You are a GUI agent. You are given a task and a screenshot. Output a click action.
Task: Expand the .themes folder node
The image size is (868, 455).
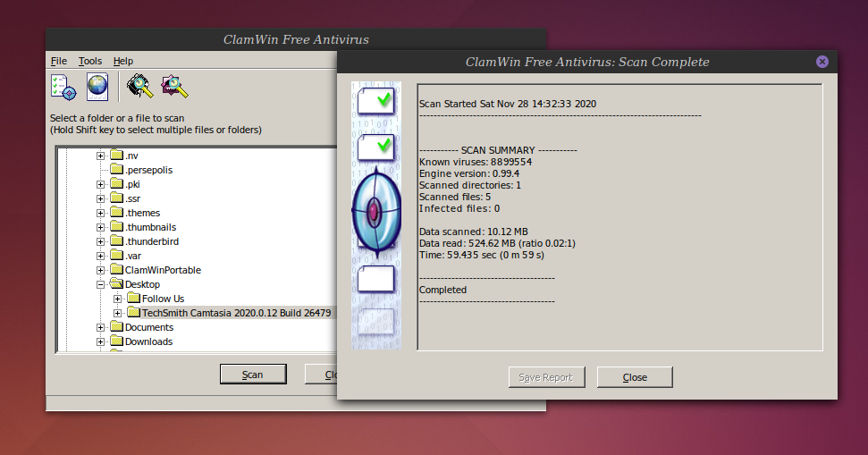tap(100, 214)
